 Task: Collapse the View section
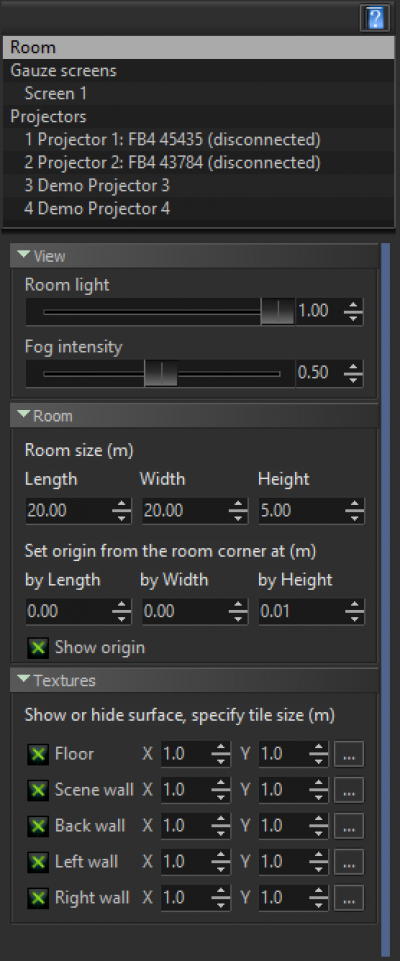click(24, 256)
